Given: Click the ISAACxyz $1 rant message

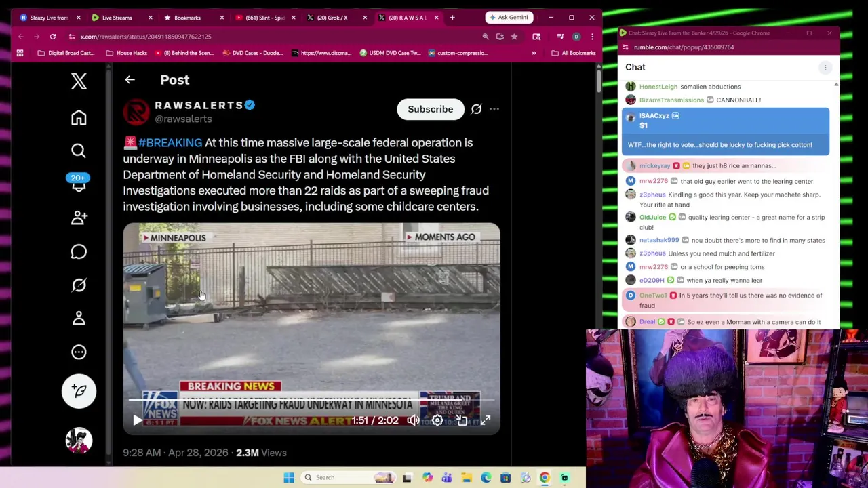Looking at the screenshot, I should click(x=726, y=131).
